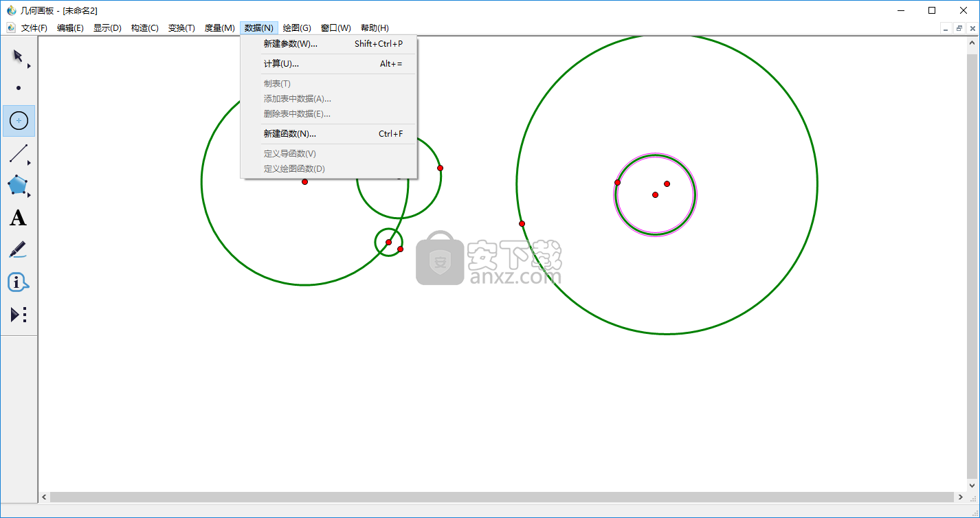
Task: Open the 显示(D) menu
Action: (x=107, y=28)
